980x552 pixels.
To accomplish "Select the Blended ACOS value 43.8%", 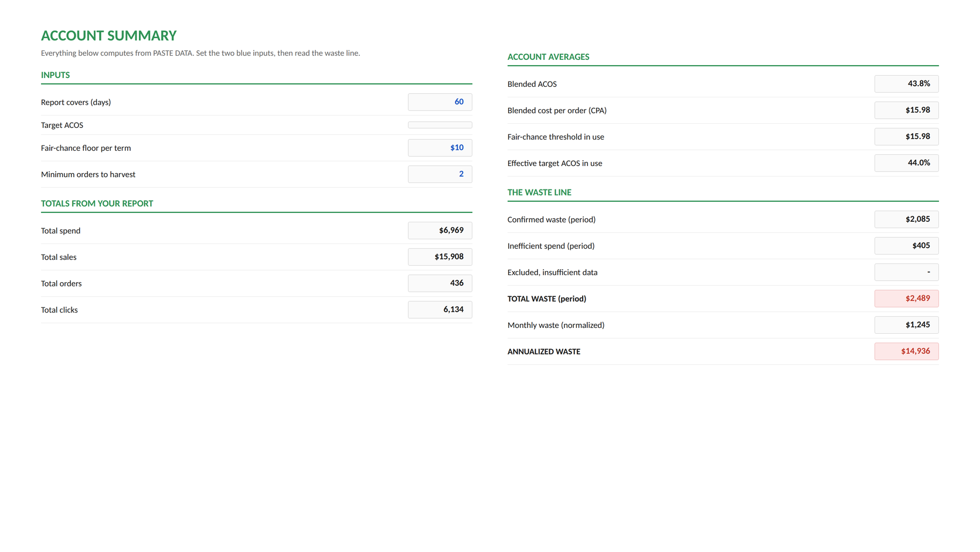I will click(906, 84).
